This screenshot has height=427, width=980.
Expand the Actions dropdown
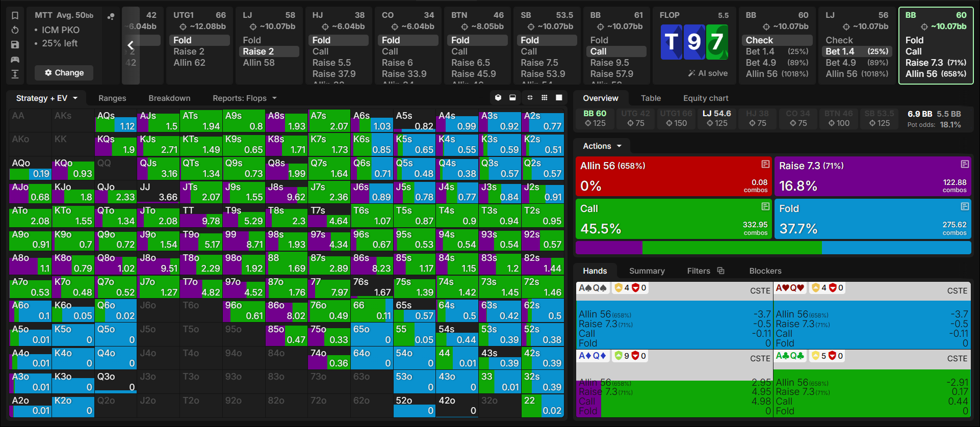click(x=602, y=146)
